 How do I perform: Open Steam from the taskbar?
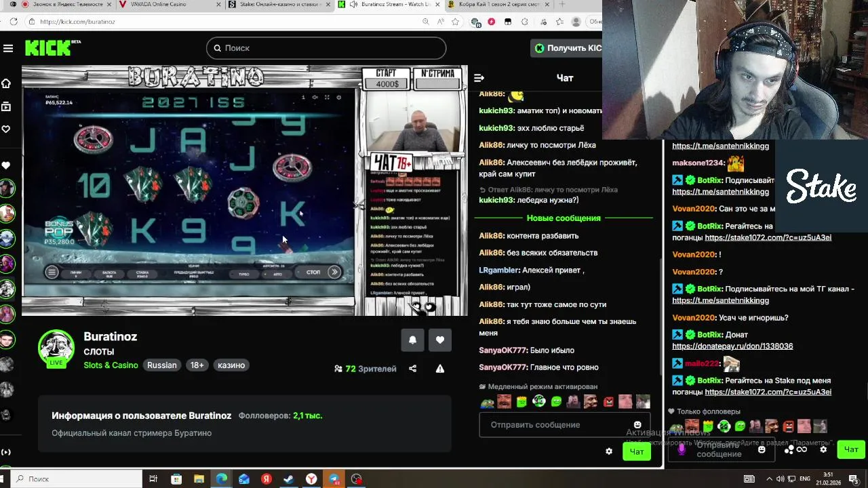coord(289,479)
